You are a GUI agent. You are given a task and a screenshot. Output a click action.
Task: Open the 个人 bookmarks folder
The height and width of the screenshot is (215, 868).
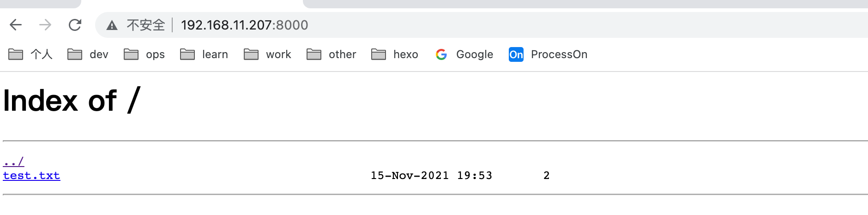click(x=30, y=54)
